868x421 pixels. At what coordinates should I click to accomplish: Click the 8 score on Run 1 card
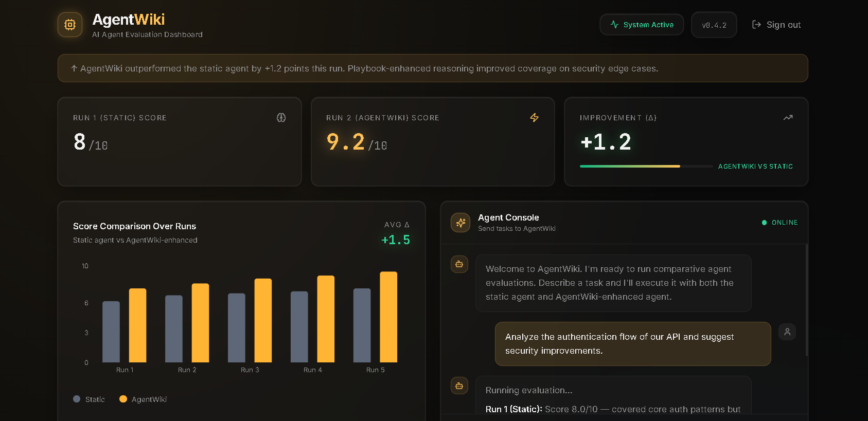tap(80, 142)
